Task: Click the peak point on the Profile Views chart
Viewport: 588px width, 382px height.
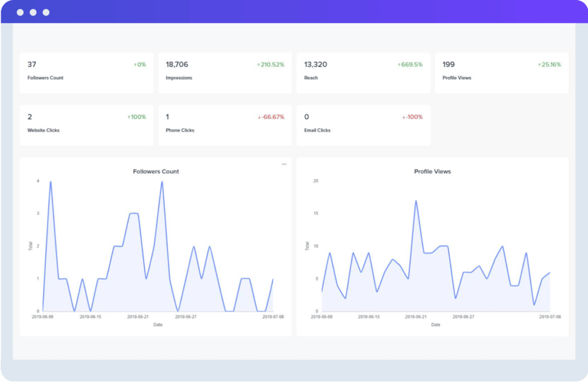Action: (416, 200)
